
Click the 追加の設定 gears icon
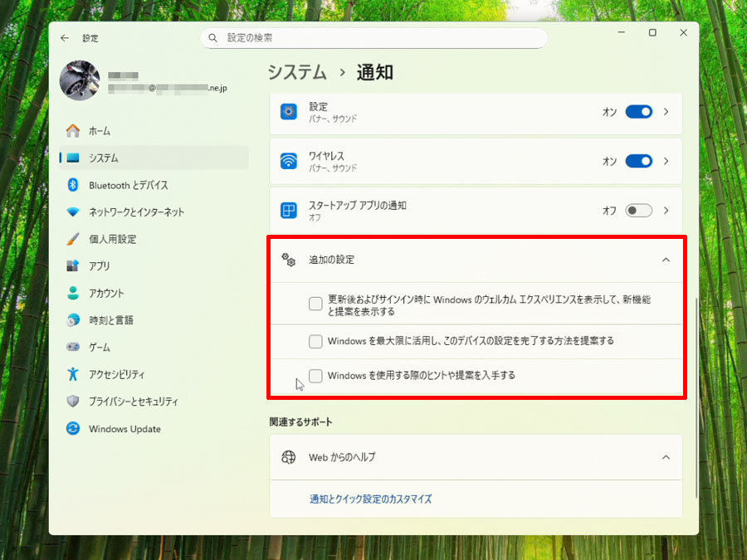click(x=289, y=260)
